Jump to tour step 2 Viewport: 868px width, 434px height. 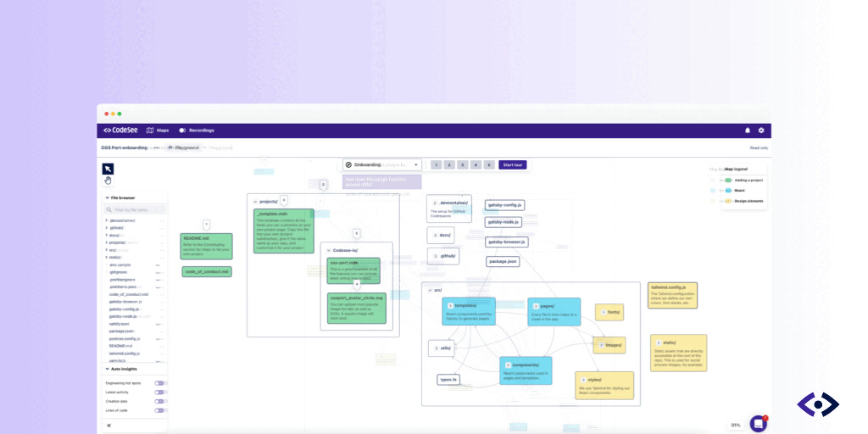(449, 165)
